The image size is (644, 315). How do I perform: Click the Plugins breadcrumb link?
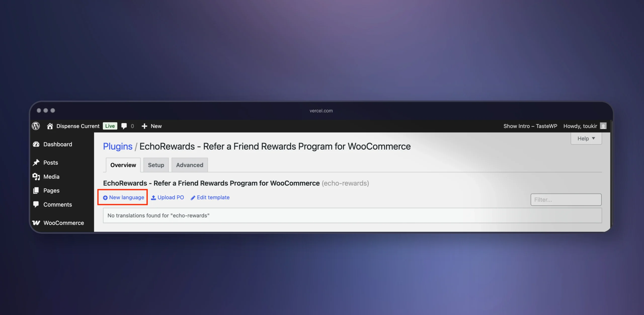pyautogui.click(x=118, y=146)
